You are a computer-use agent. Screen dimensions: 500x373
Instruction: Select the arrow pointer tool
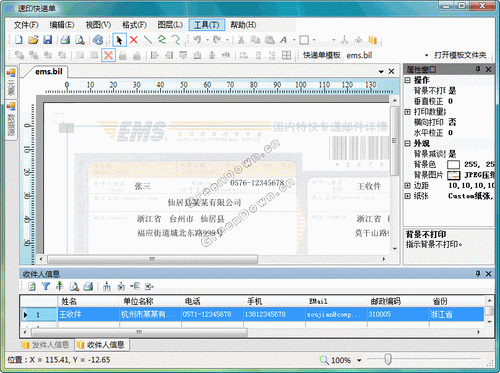point(119,40)
